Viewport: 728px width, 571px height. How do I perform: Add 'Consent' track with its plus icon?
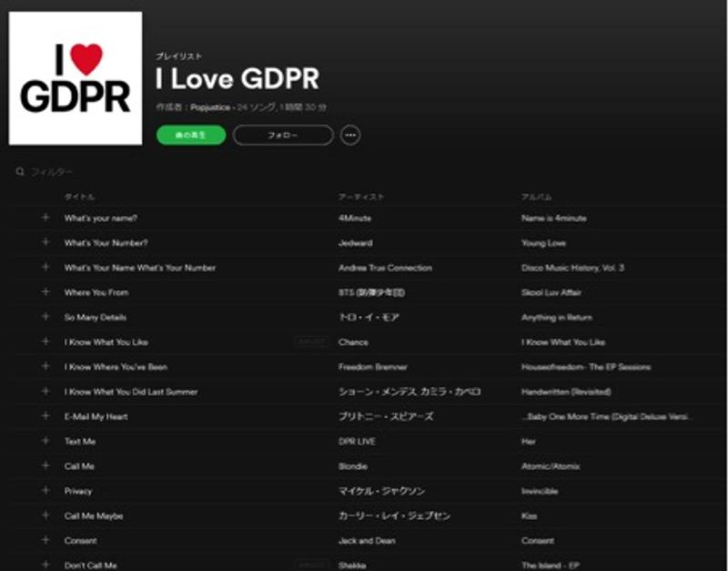(x=45, y=540)
